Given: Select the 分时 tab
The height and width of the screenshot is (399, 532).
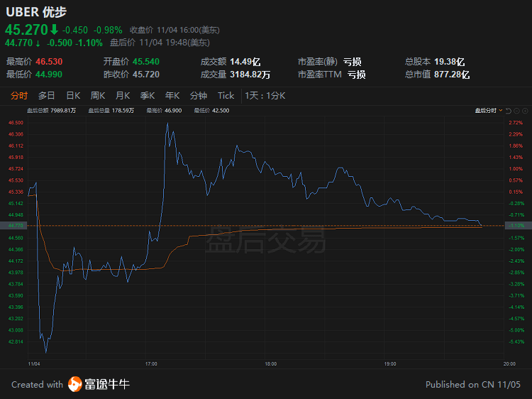Looking at the screenshot, I should coord(19,96).
